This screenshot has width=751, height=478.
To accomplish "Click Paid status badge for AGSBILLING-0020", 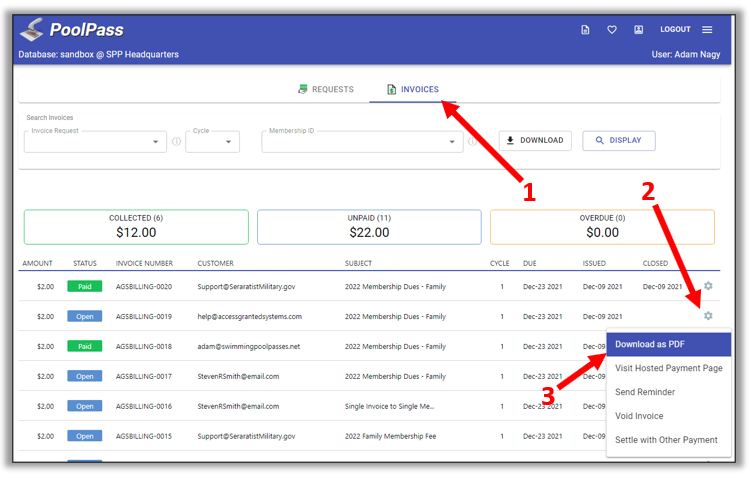I will pyautogui.click(x=85, y=287).
